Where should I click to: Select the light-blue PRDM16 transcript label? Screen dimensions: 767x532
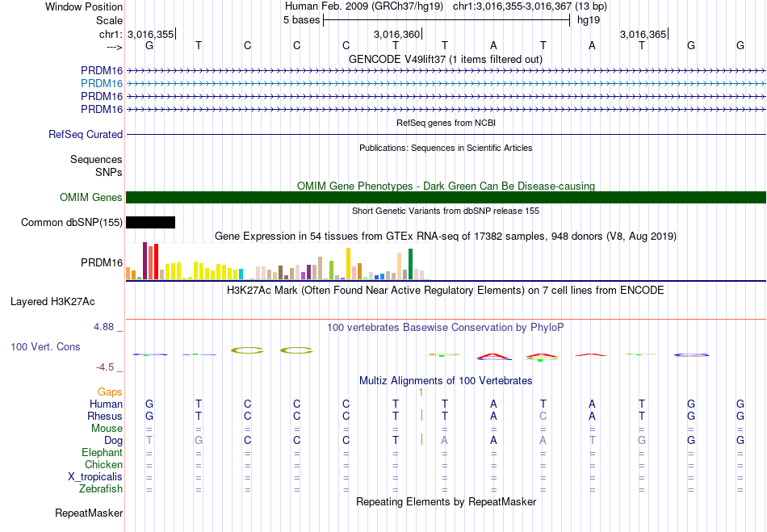(102, 84)
